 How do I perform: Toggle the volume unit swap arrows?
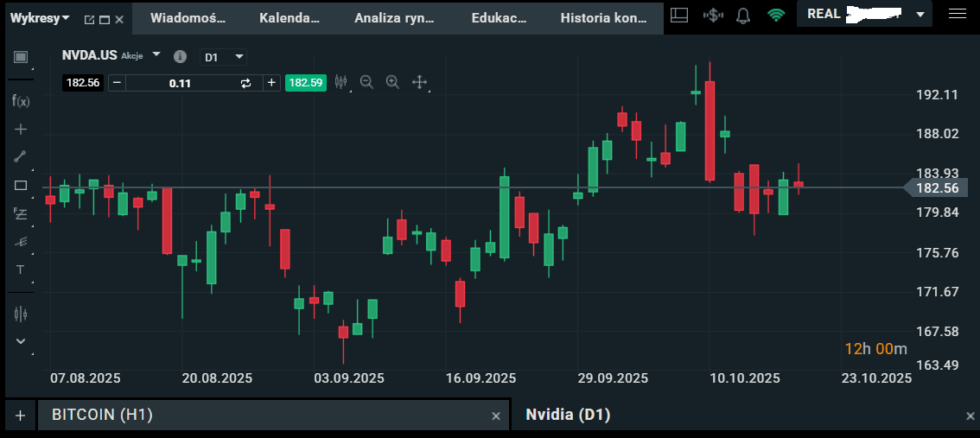tap(245, 83)
